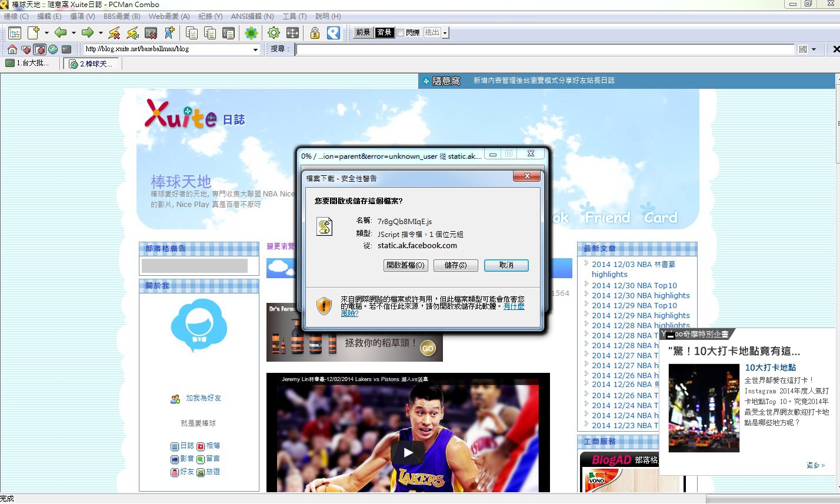The height and width of the screenshot is (504, 840).
Task: Expand the address bar URL dropdown
Action: [255, 50]
